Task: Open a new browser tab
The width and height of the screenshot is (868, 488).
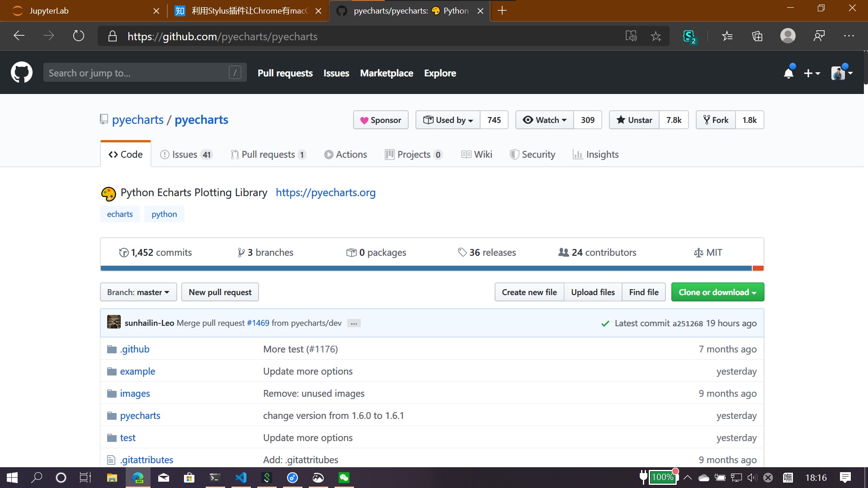Action: coord(502,10)
